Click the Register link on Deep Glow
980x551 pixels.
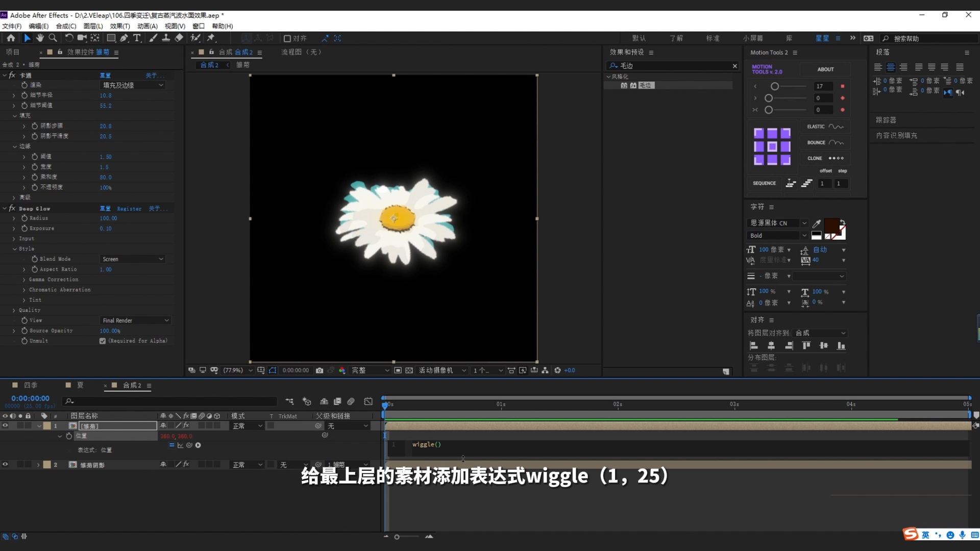coord(129,208)
